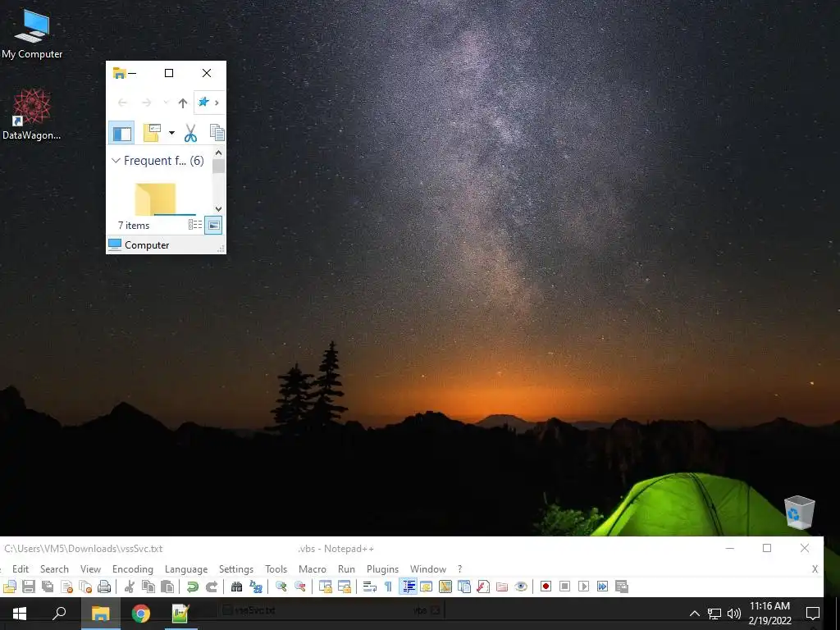
Task: Toggle Word Wrap in Notepad++ toolbar
Action: click(x=370, y=587)
